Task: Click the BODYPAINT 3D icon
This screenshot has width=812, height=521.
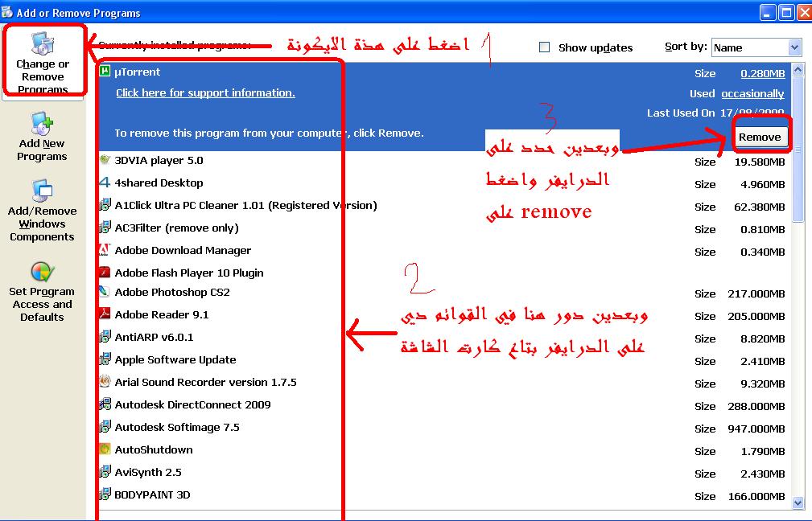Action: pyautogui.click(x=105, y=494)
